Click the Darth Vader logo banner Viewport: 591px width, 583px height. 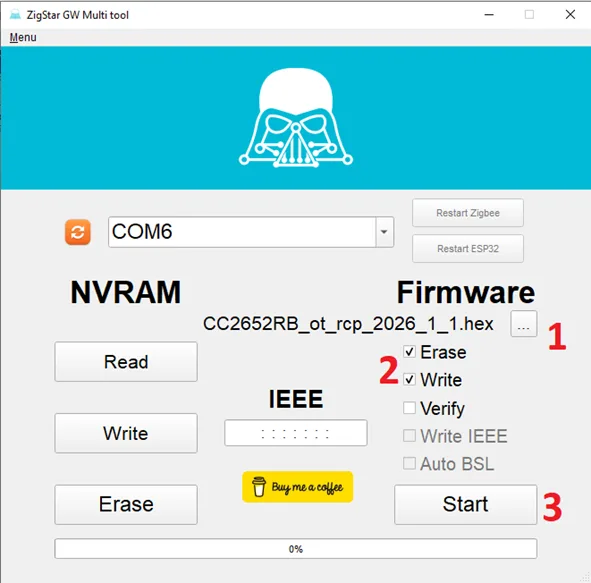[296, 118]
